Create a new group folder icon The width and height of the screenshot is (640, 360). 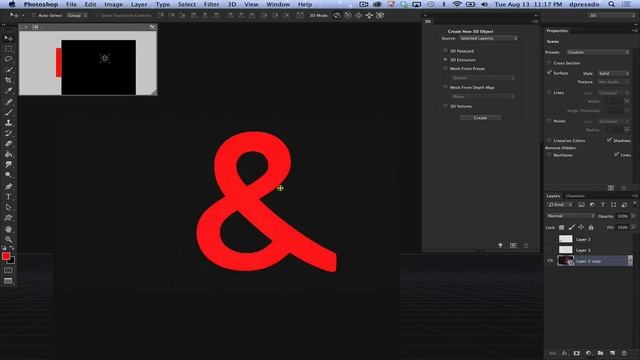(x=600, y=353)
